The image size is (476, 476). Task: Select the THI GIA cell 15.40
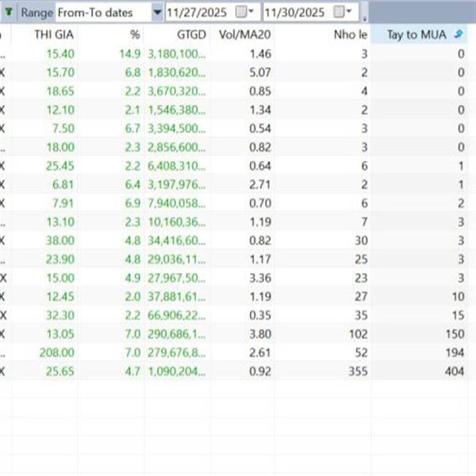pos(60,54)
